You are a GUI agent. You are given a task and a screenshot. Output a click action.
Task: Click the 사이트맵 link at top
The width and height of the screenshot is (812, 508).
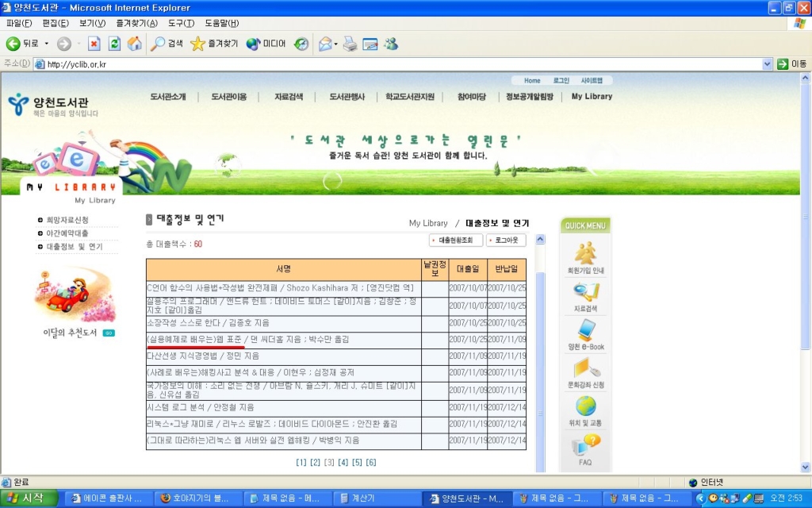592,80
